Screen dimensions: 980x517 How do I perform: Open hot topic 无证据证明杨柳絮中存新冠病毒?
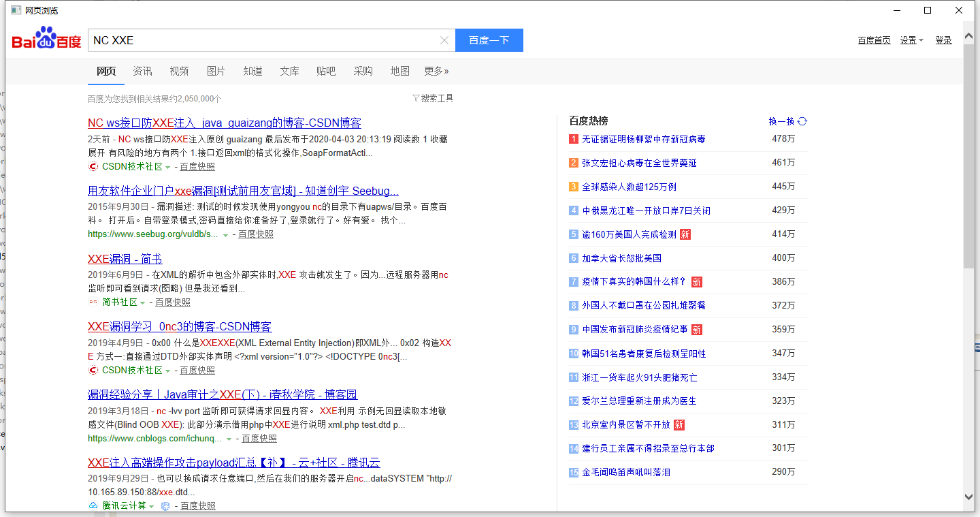point(644,139)
